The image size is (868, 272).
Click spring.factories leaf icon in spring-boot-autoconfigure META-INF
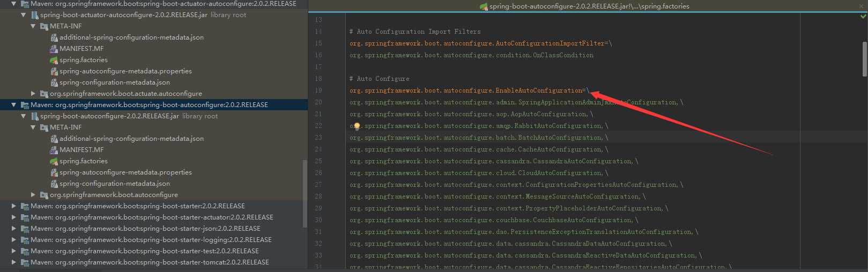[54, 161]
